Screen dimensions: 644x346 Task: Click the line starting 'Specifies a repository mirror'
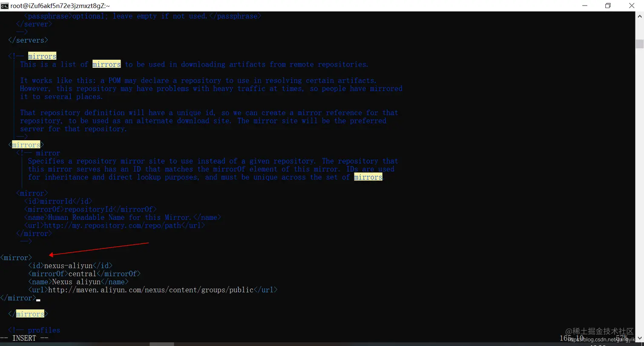[x=213, y=161]
